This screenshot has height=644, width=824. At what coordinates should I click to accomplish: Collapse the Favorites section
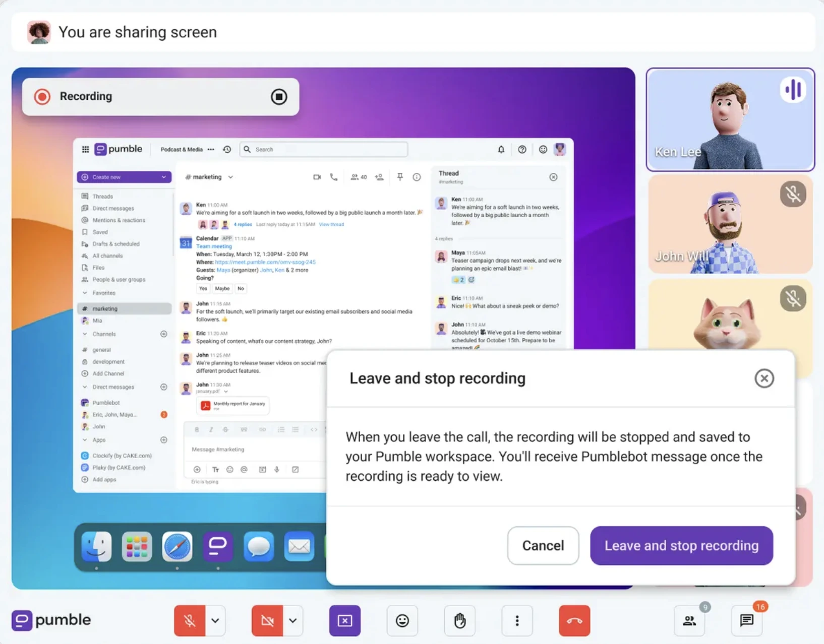[85, 293]
